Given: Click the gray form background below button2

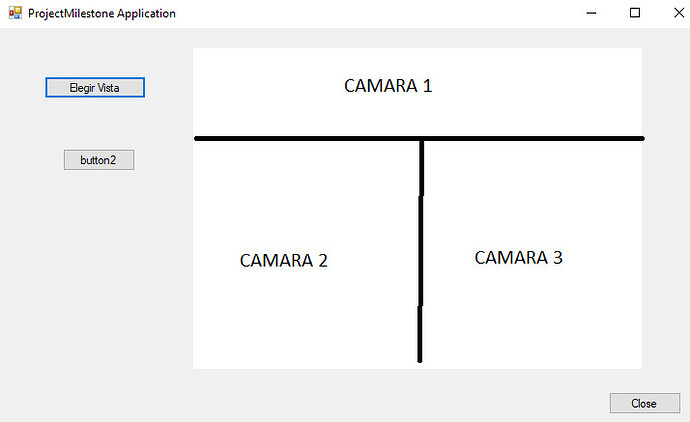Looking at the screenshot, I should coord(98,260).
